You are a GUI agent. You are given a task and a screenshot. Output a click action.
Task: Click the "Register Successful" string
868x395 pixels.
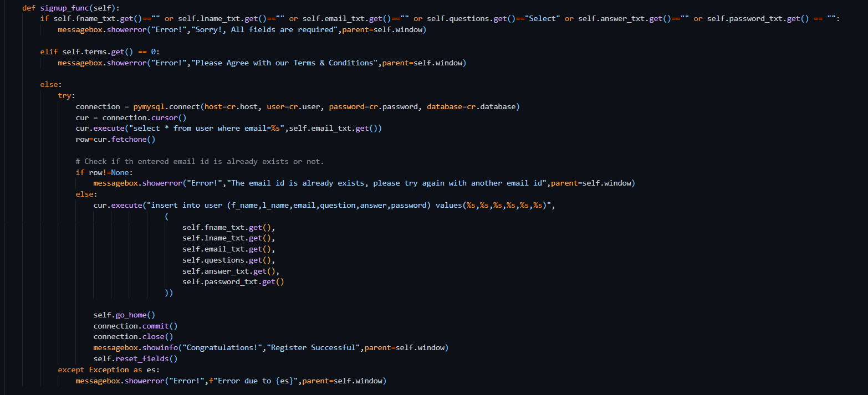313,348
